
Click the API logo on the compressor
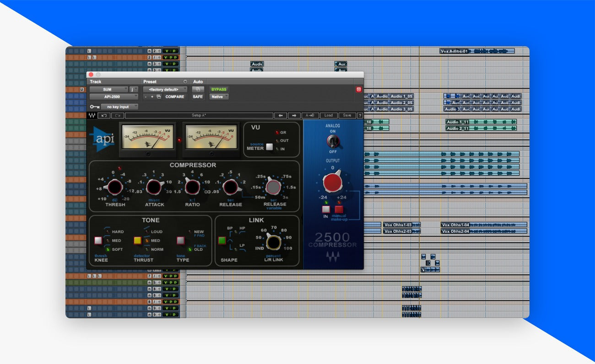pos(102,139)
